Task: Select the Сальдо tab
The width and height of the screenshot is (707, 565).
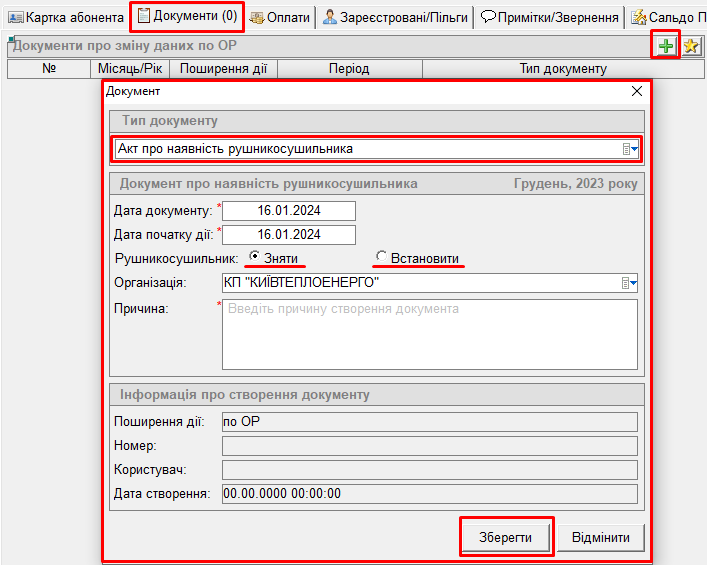Action: (x=668, y=17)
